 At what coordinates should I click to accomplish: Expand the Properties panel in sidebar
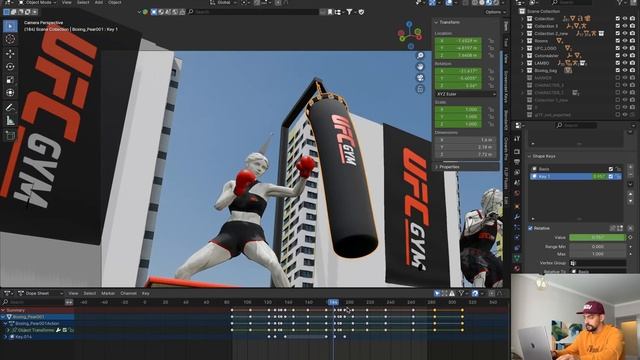click(x=436, y=167)
